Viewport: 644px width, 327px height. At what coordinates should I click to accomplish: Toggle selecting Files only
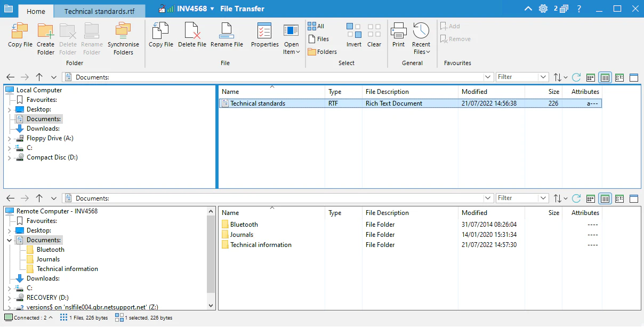319,38
